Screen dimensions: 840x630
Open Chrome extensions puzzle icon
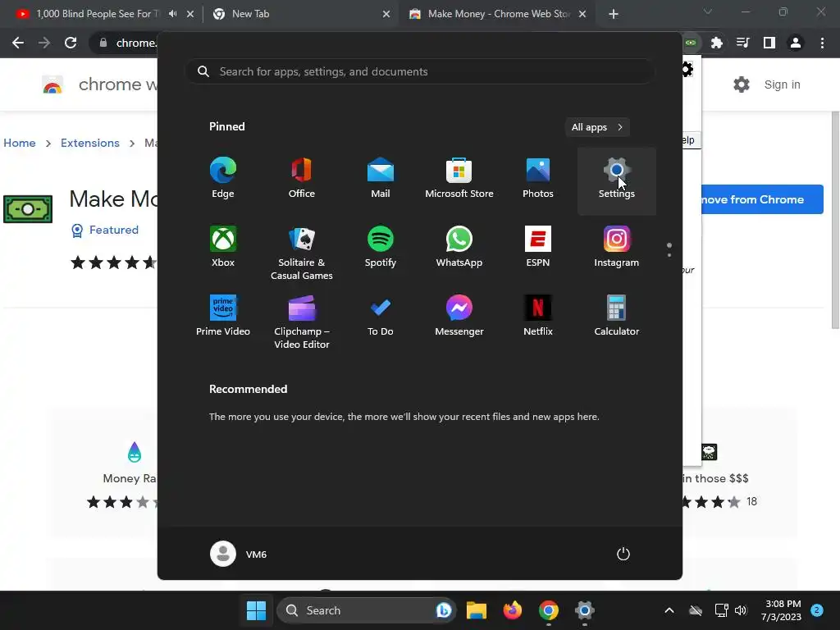coord(717,43)
